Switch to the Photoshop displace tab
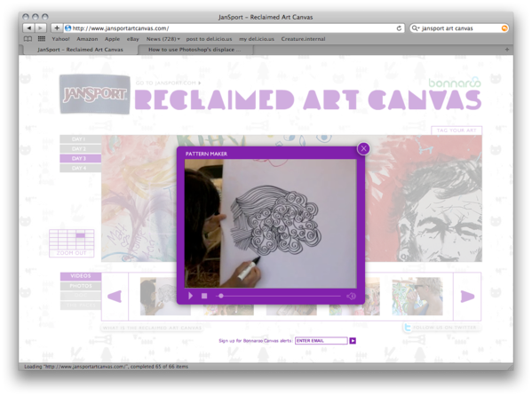Viewport: 532px width, 396px height. click(195, 50)
